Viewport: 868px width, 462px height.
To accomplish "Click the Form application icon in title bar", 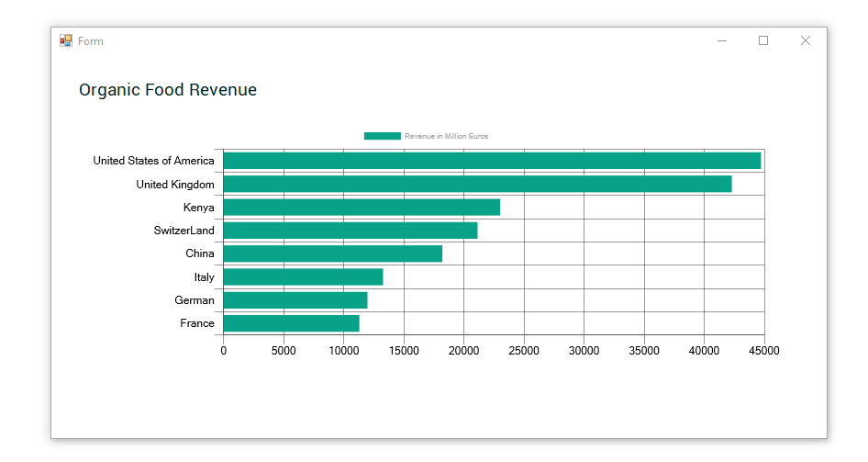I will pyautogui.click(x=66, y=41).
